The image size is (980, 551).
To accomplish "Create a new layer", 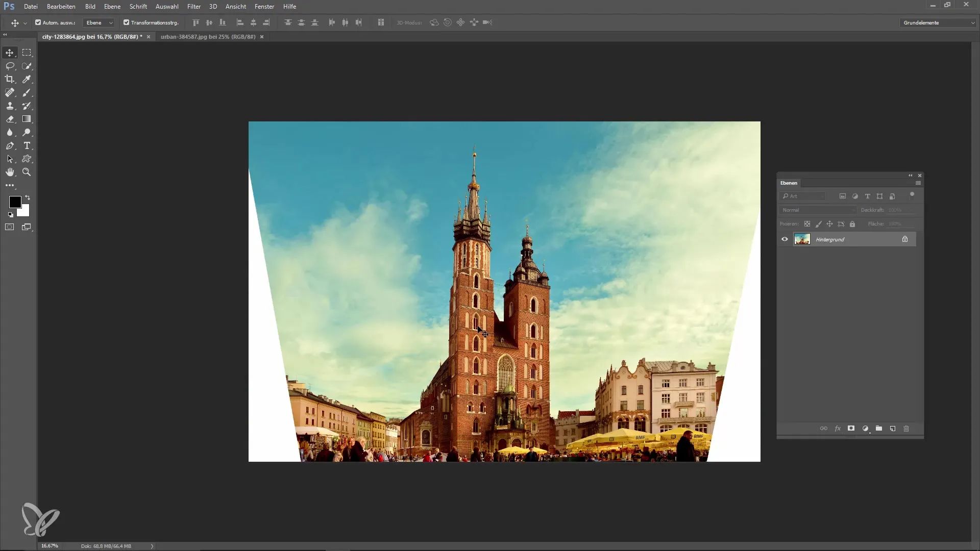I will [x=893, y=429].
